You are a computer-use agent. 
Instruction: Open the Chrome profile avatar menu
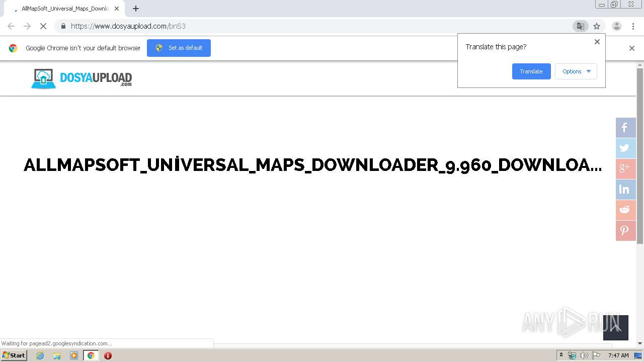coord(616,26)
